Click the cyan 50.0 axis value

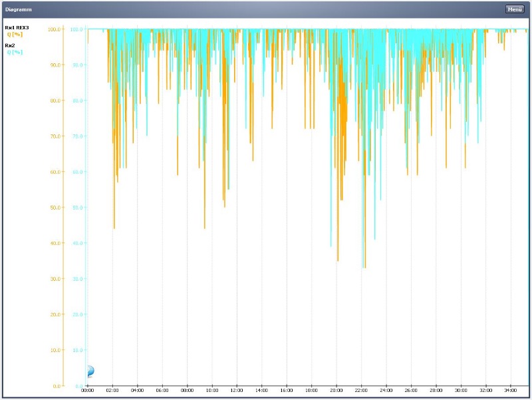point(76,208)
